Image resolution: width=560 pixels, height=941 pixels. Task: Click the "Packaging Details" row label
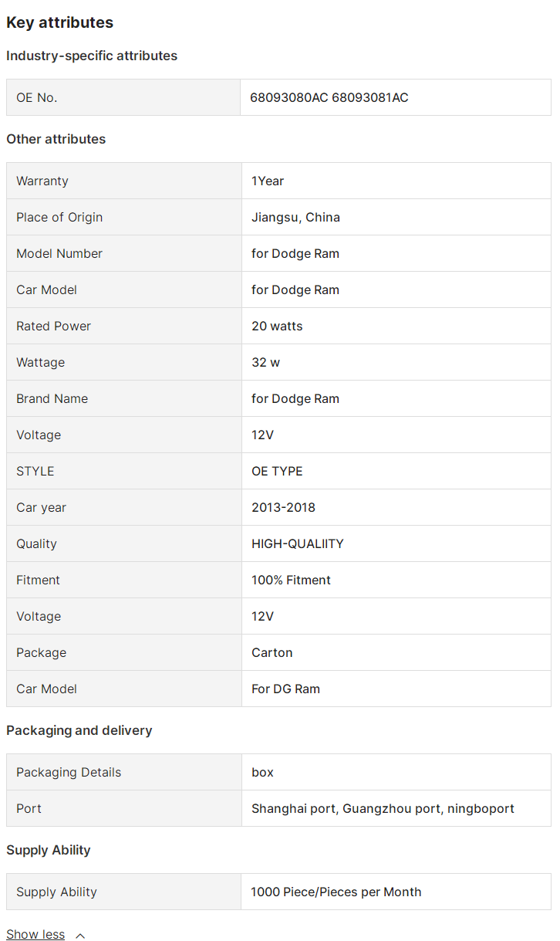pyautogui.click(x=69, y=772)
